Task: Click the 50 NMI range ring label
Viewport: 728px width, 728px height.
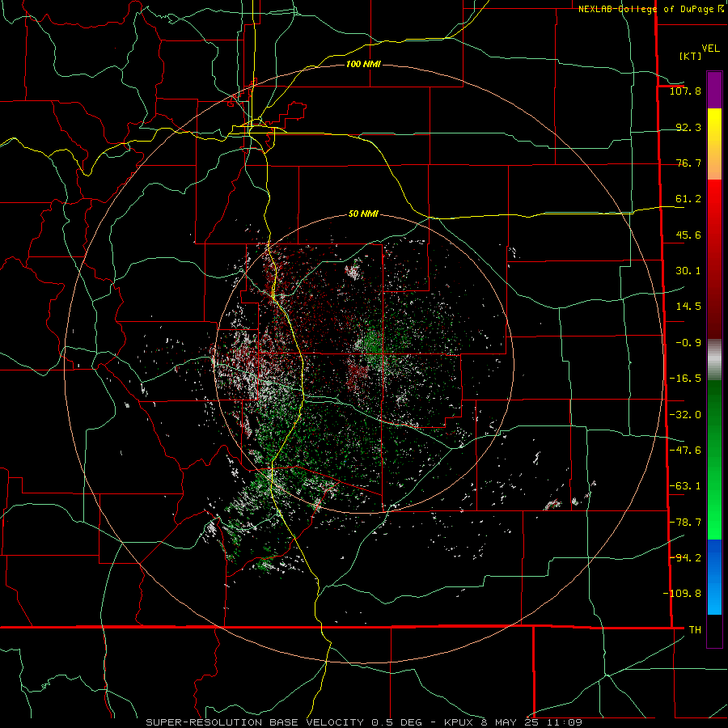Action: pyautogui.click(x=363, y=214)
